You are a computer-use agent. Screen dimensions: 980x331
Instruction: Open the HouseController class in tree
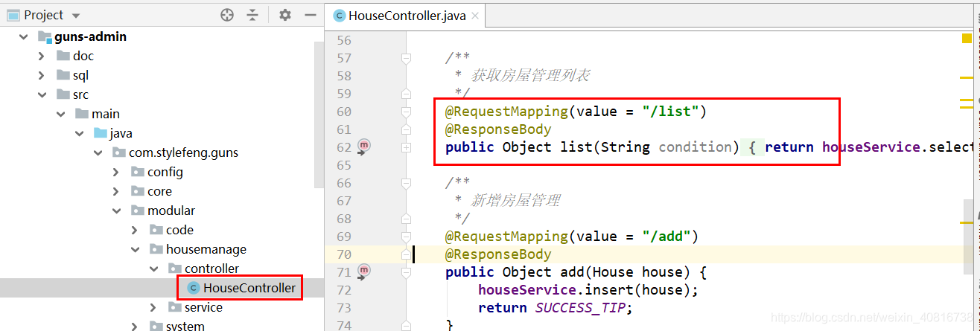pyautogui.click(x=249, y=288)
